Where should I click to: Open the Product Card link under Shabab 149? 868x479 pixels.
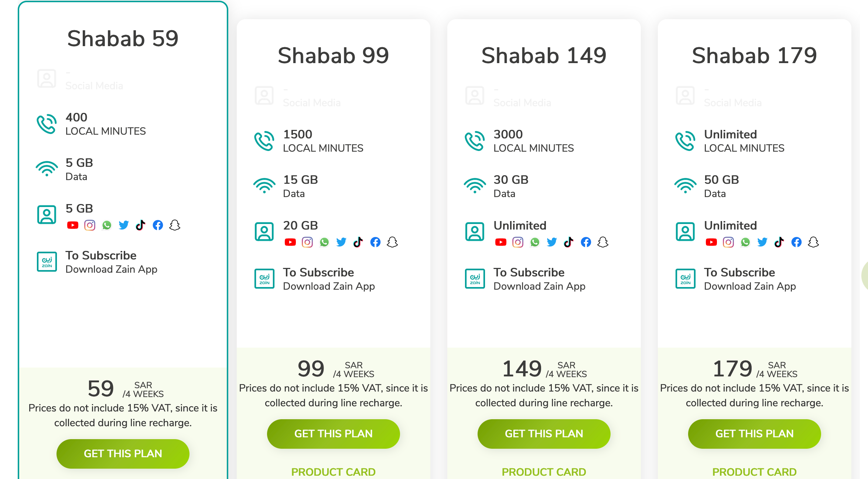544,472
